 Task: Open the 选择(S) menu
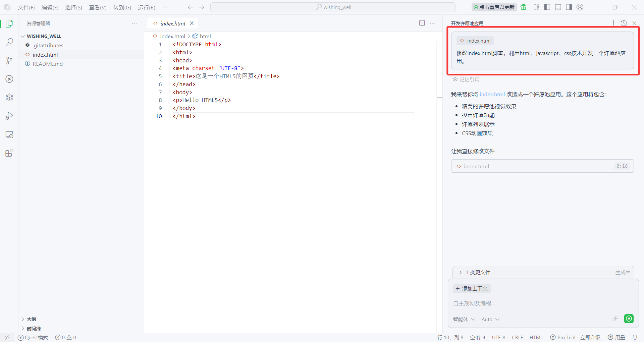coord(73,7)
